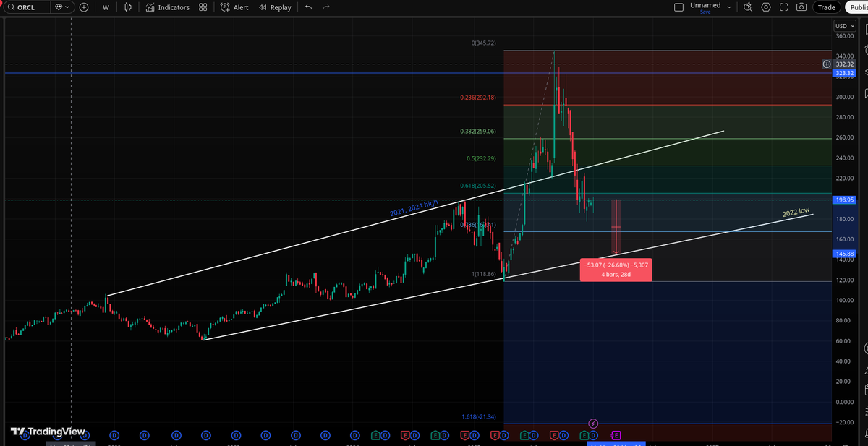
Task: Open chart settings hexagon icon
Action: pos(766,7)
